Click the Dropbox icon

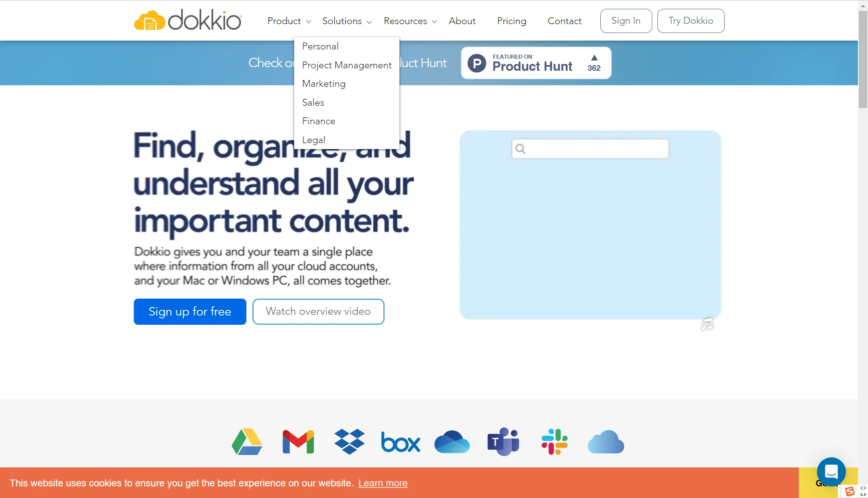point(350,442)
